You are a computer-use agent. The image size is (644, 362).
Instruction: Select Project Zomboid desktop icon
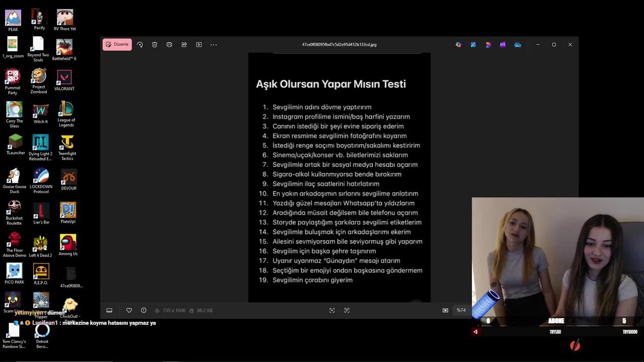pos(39,81)
